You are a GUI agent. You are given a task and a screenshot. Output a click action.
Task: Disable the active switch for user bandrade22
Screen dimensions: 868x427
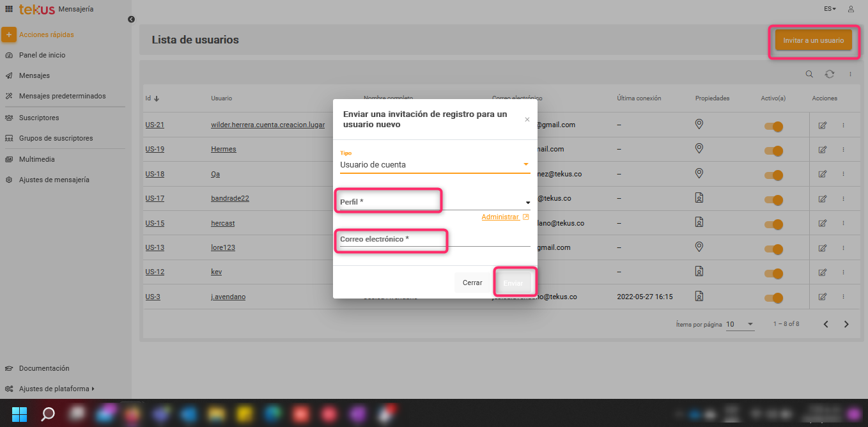(774, 200)
